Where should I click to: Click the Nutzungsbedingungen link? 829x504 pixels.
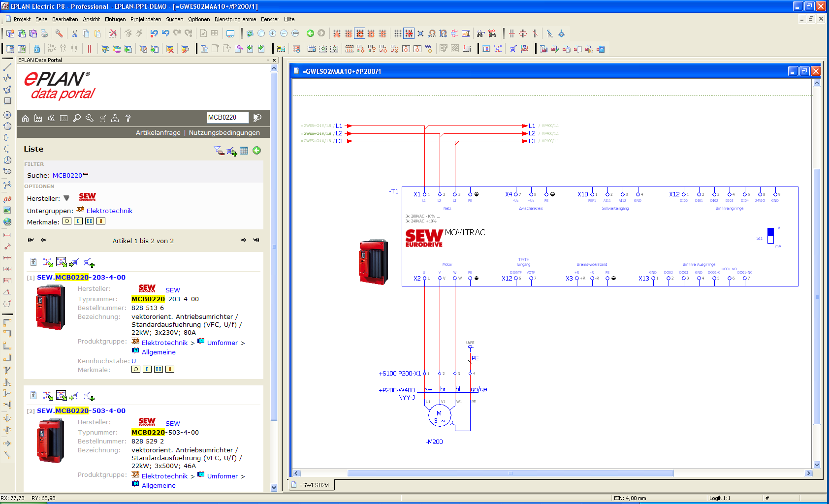224,132
